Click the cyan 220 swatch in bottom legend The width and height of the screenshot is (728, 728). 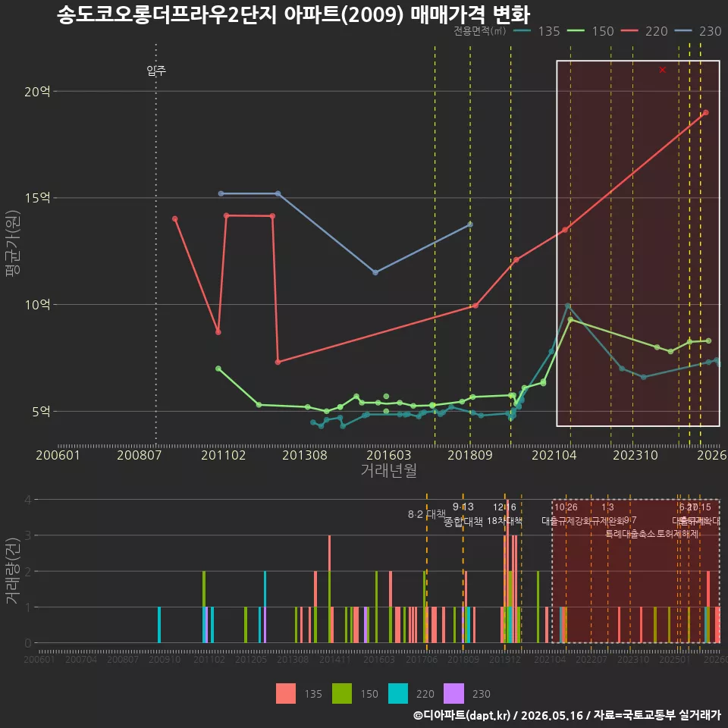[x=398, y=694]
